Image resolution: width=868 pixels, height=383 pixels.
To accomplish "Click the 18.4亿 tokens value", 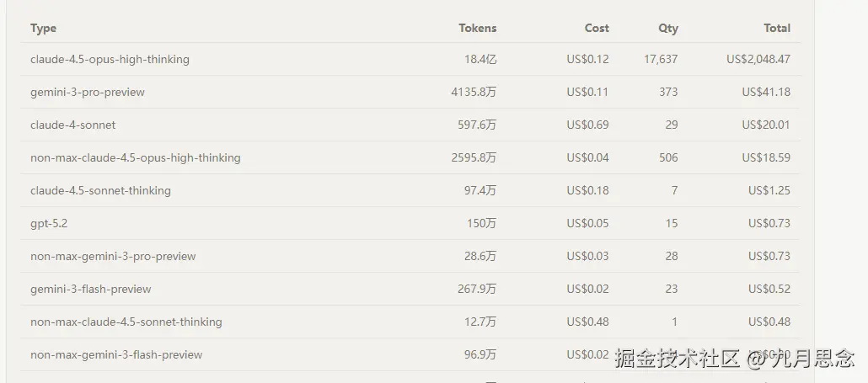I will (x=480, y=60).
